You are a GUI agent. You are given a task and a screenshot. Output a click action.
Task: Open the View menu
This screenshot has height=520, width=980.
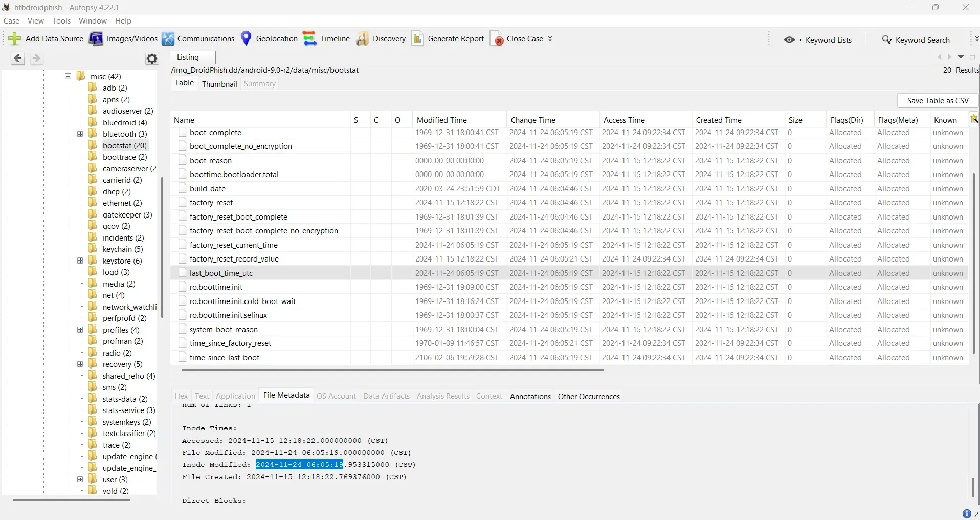[x=36, y=21]
